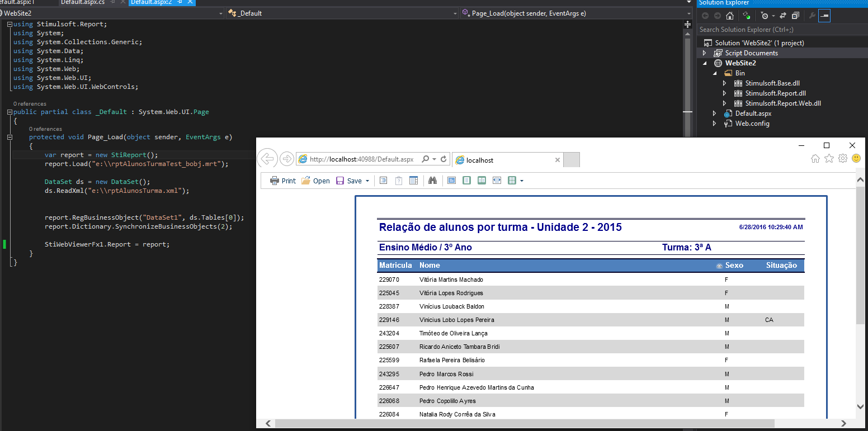Expand Stimulsoft.Report.dll reference
The width and height of the screenshot is (868, 431).
tap(725, 93)
